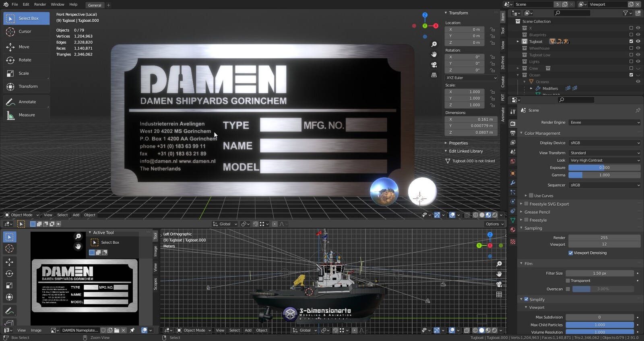The width and height of the screenshot is (644, 341).
Task: Open the View Layer properties tab
Action: (513, 143)
